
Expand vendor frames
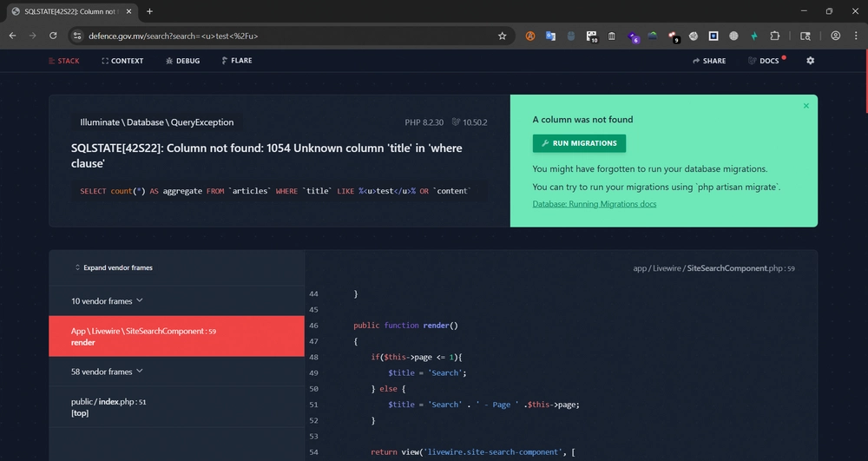(114, 268)
